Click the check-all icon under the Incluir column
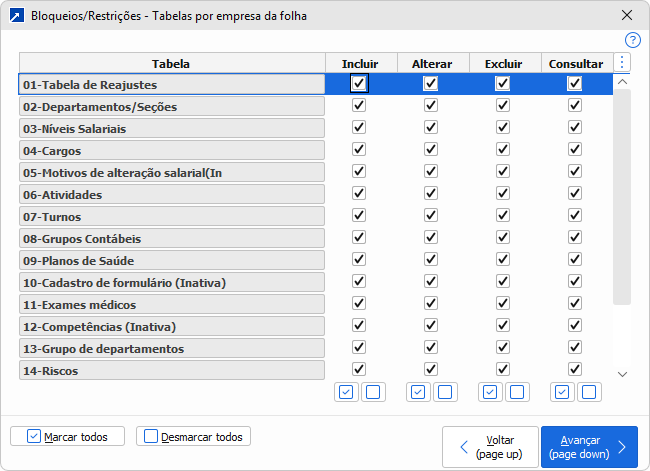Image resolution: width=650 pixels, height=471 pixels. coord(346,392)
